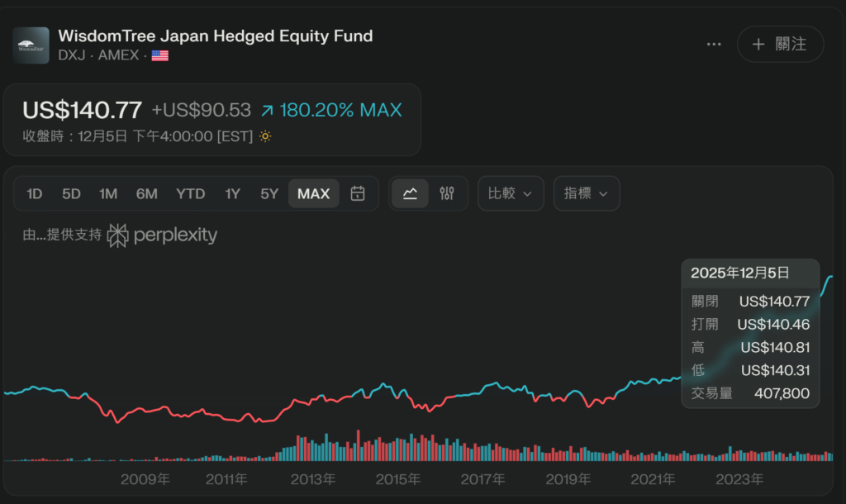Click the 關注 follow button
The width and height of the screenshot is (846, 504).
coord(780,45)
